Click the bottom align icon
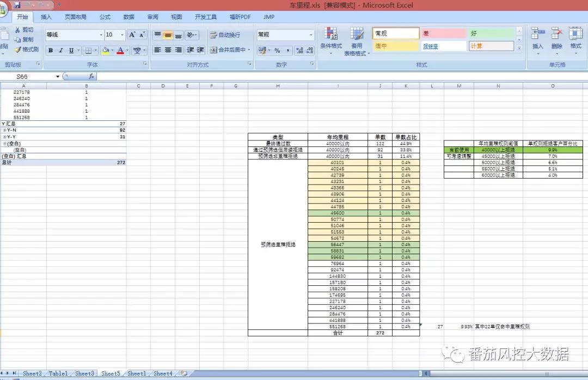The width and height of the screenshot is (588, 380). coord(179,35)
